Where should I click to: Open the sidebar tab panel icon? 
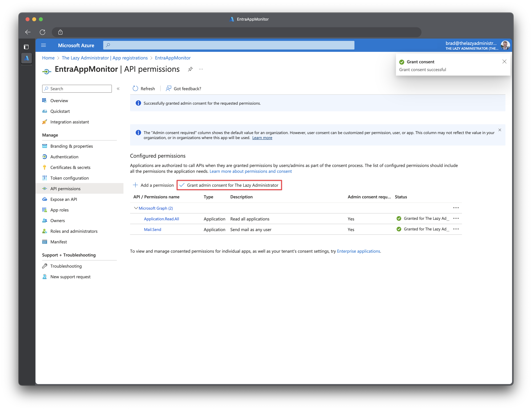tap(26, 47)
